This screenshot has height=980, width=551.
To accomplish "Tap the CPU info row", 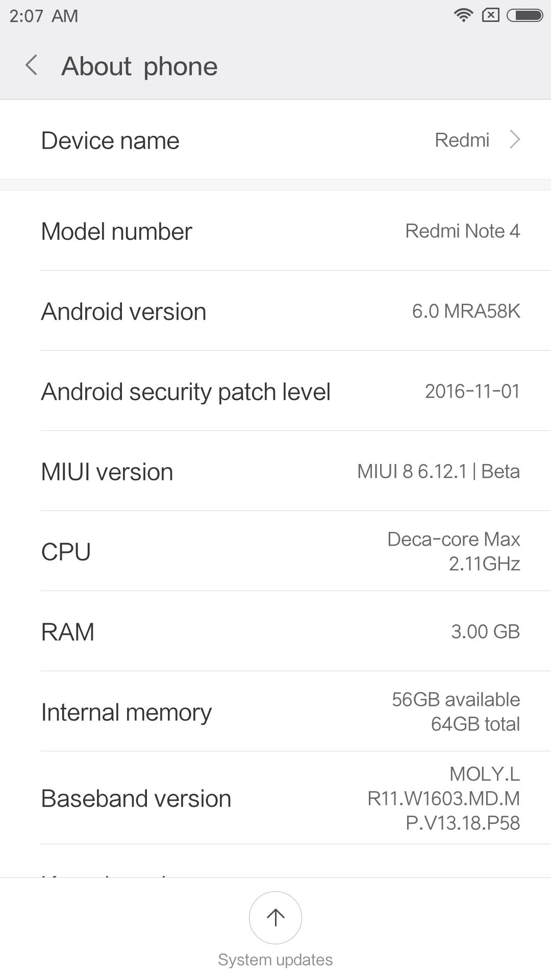I will click(x=275, y=551).
